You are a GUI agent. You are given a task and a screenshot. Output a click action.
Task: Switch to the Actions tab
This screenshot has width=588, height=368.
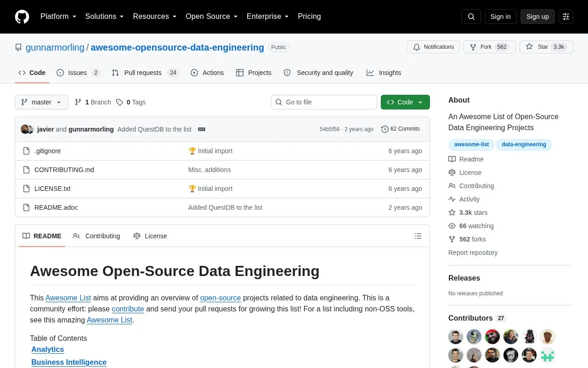click(207, 73)
